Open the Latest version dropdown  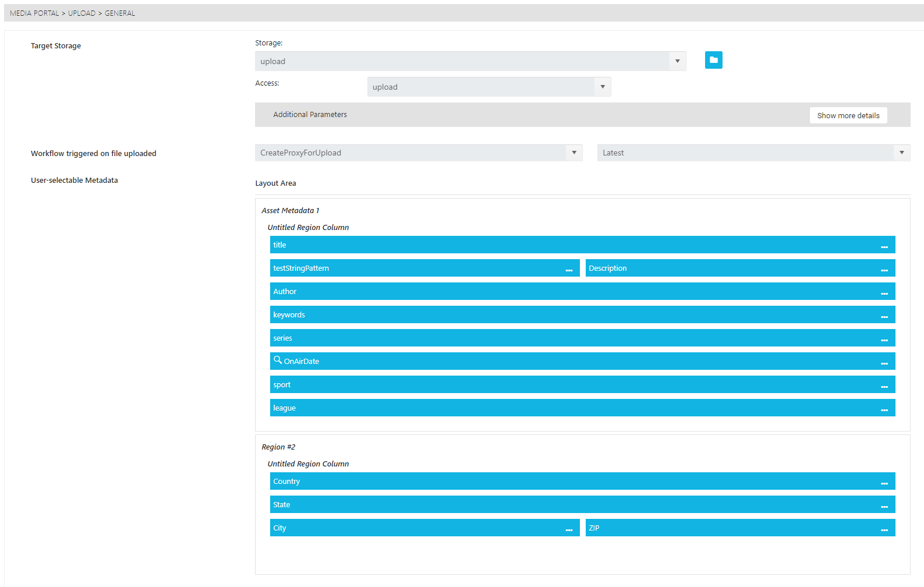pyautogui.click(x=901, y=153)
